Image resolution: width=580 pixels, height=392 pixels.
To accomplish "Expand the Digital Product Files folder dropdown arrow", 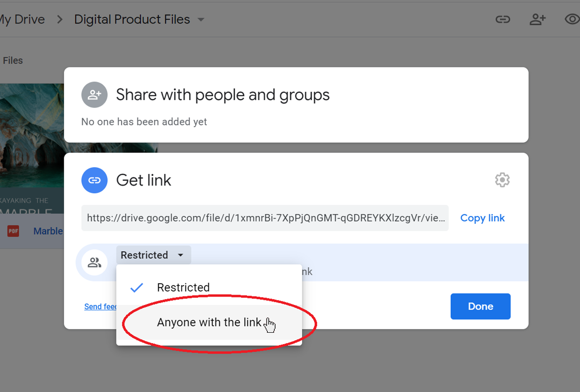I will 201,19.
